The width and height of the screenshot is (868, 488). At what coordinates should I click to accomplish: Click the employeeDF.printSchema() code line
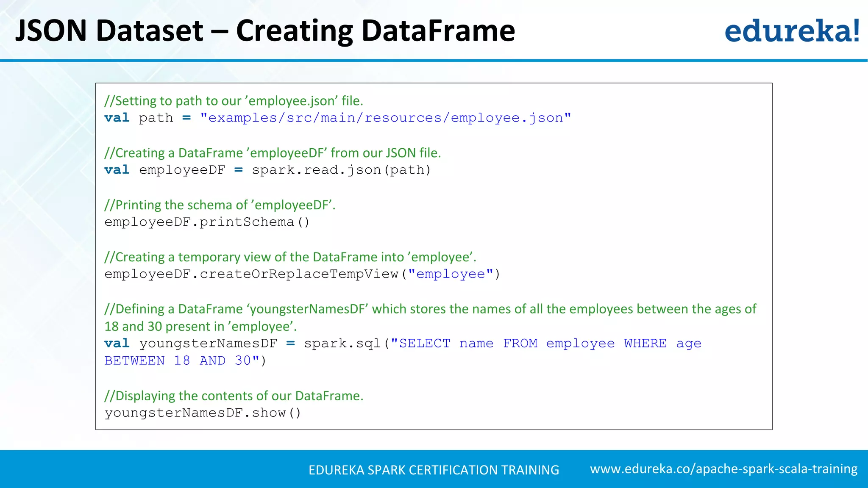[207, 222]
